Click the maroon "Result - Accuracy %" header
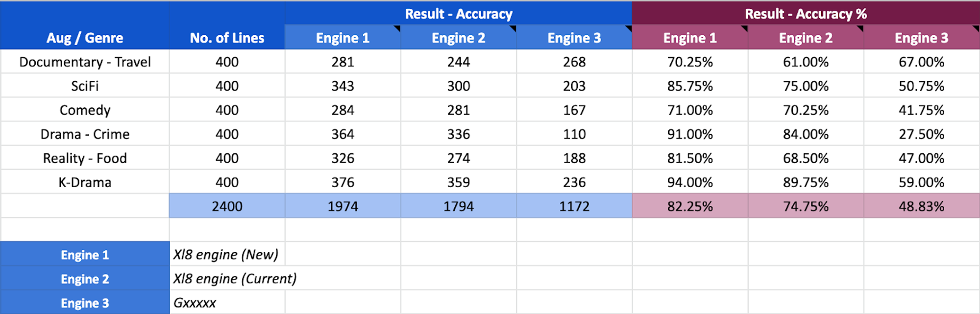980x314 pixels. coord(806,14)
